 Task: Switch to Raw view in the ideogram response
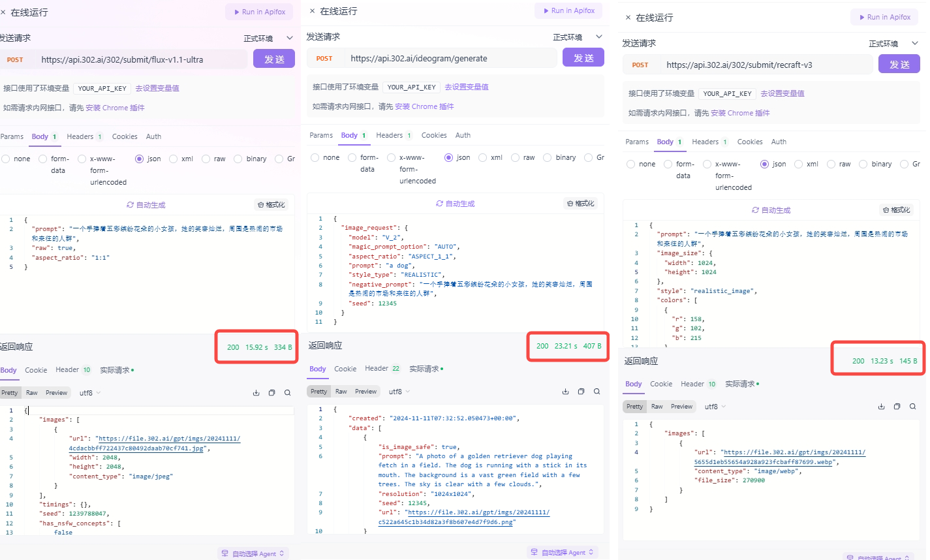[x=341, y=392]
